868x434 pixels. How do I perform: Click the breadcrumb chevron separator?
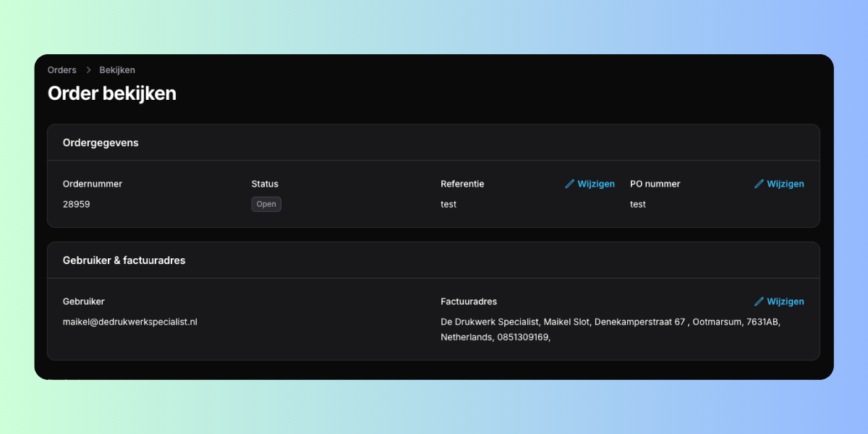point(88,70)
